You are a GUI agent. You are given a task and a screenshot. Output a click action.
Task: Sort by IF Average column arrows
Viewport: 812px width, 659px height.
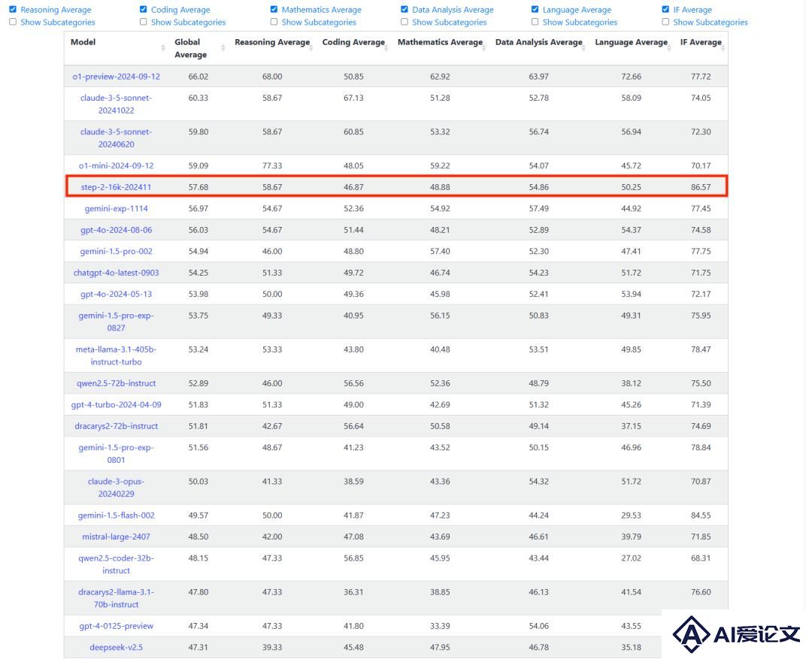click(723, 48)
